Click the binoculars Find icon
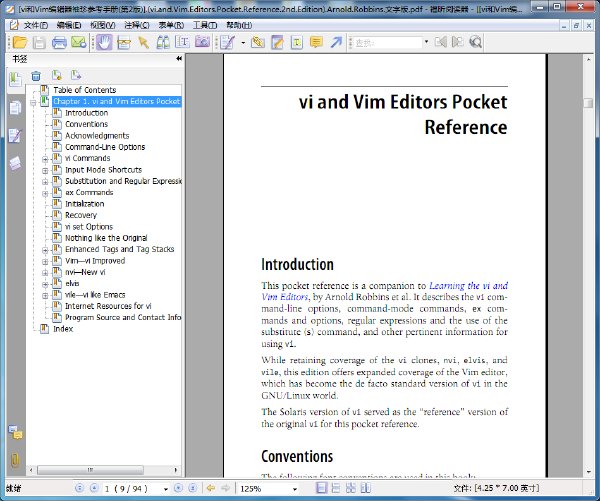Image resolution: width=600 pixels, height=501 pixels. point(163,42)
